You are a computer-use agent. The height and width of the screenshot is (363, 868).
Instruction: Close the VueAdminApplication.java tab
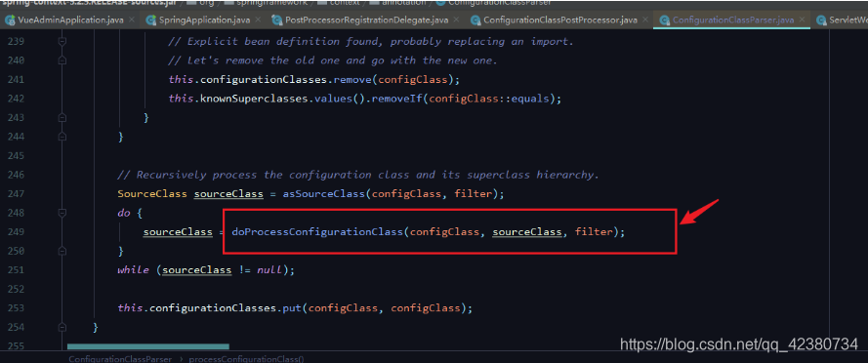tap(131, 20)
